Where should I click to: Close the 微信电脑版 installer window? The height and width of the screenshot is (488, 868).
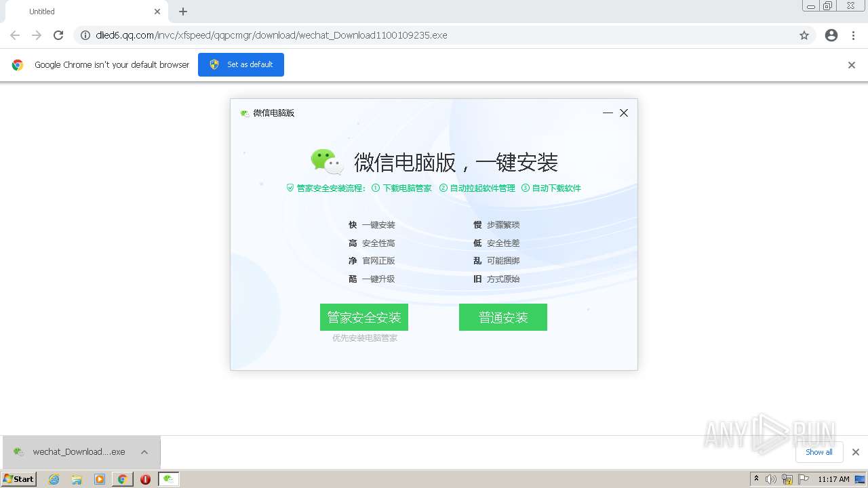click(x=624, y=113)
